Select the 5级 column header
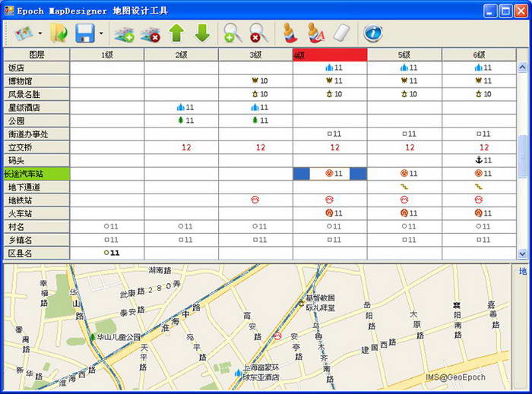 click(x=404, y=55)
